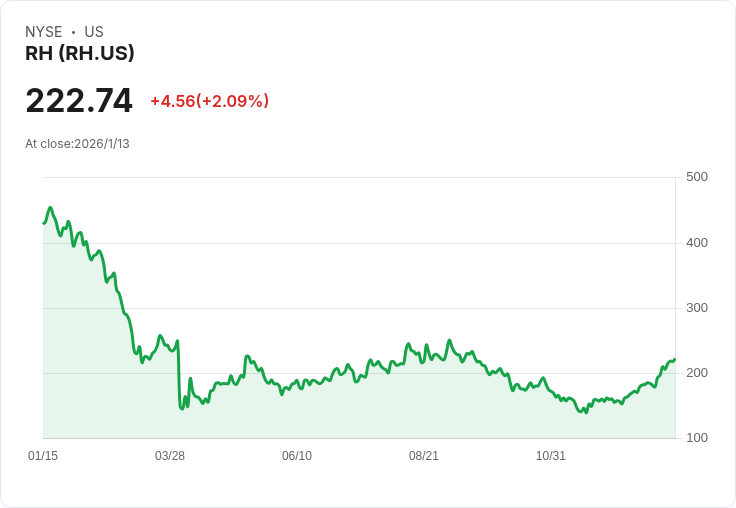This screenshot has width=736, height=508.
Task: Click the chart's highest peak in January
Action: (x=50, y=208)
